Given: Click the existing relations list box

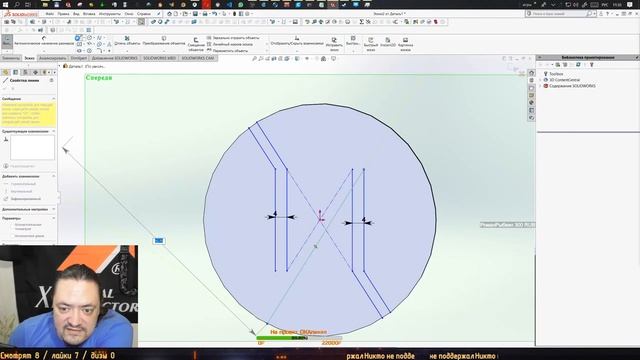Looking at the screenshot, I should 32,148.
